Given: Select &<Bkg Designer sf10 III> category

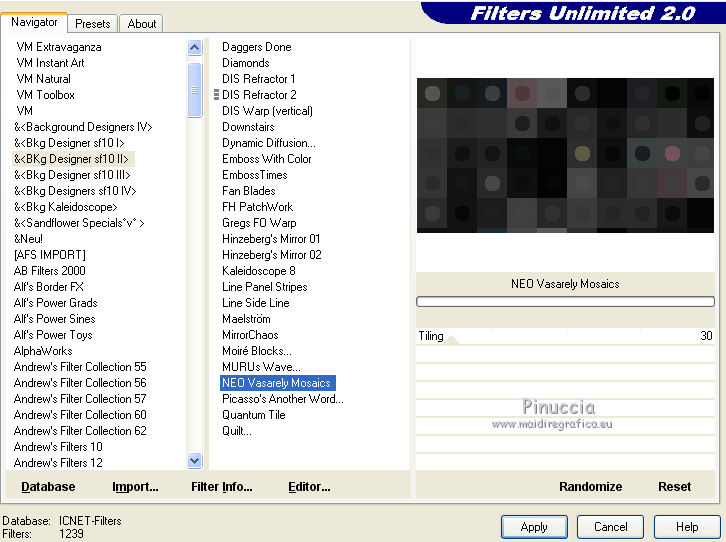Looking at the screenshot, I should tap(72, 174).
